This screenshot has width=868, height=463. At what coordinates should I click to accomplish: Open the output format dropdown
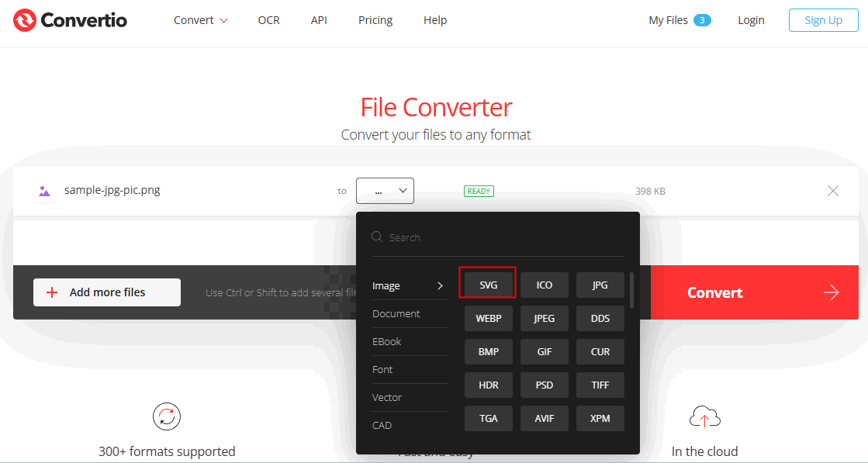pyautogui.click(x=385, y=191)
